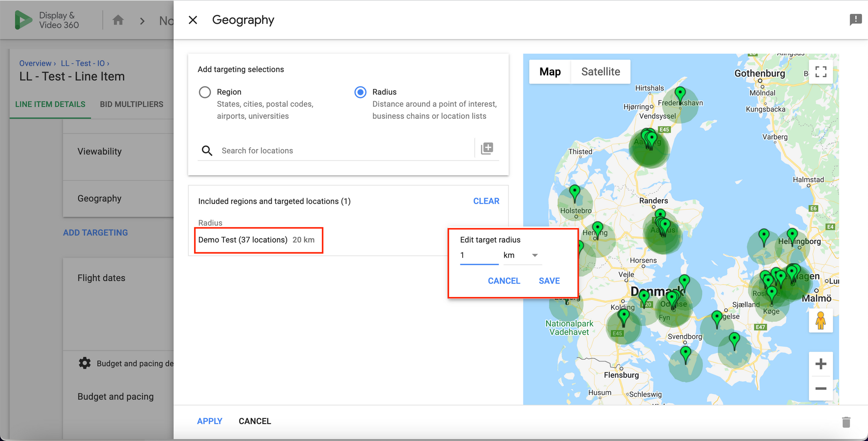Close the Geography panel with the X icon
This screenshot has height=441, width=868.
coord(193,20)
